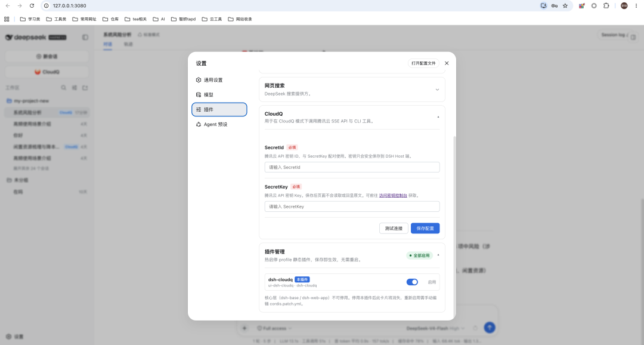Click the 新会话 button in sidebar

point(47,56)
